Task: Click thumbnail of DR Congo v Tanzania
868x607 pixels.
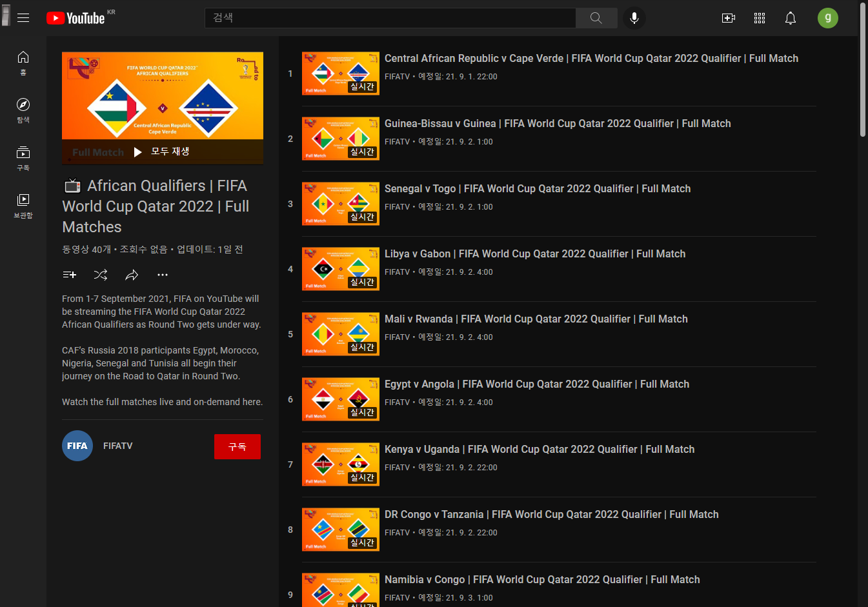Action: [341, 530]
